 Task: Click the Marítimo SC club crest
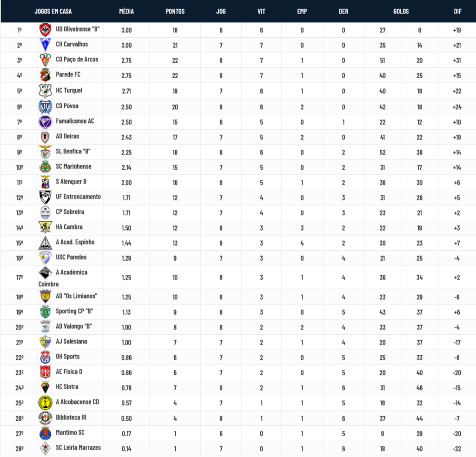[x=45, y=433]
